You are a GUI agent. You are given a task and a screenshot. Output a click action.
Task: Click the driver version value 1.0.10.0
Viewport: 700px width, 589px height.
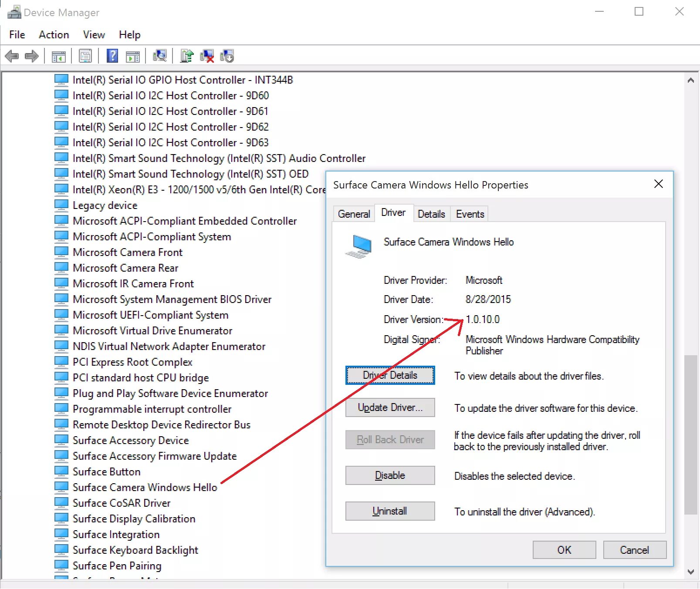coord(483,319)
